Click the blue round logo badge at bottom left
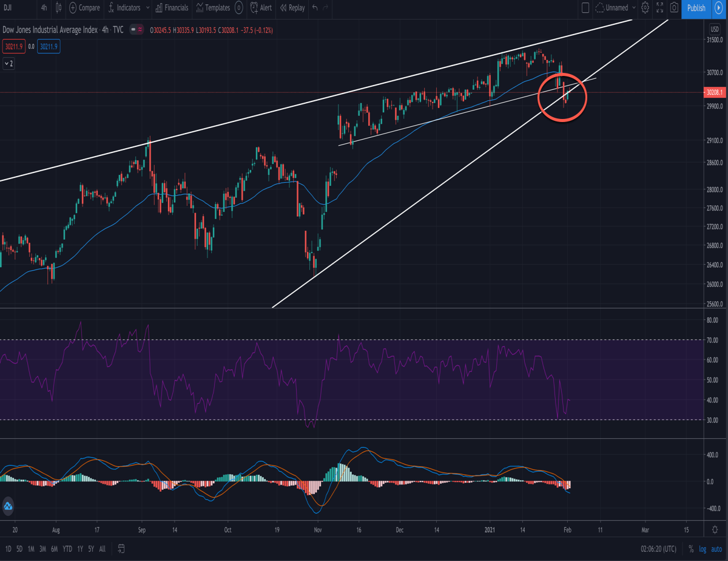The height and width of the screenshot is (561, 728). (x=8, y=506)
